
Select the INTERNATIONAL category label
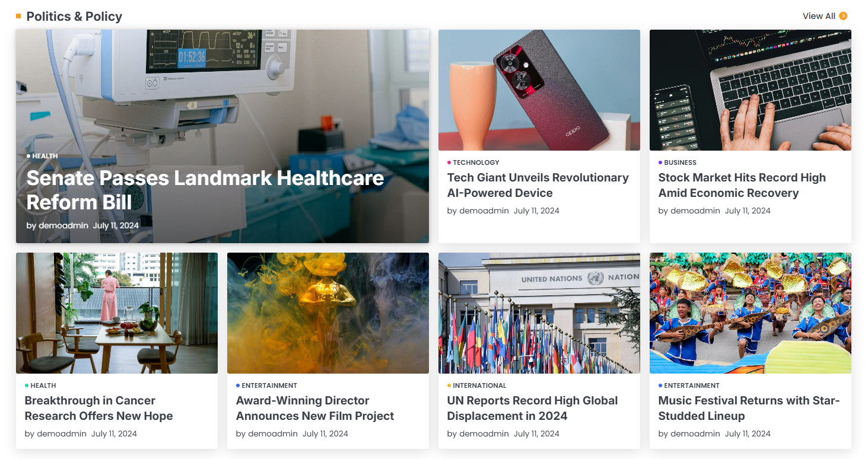(479, 385)
